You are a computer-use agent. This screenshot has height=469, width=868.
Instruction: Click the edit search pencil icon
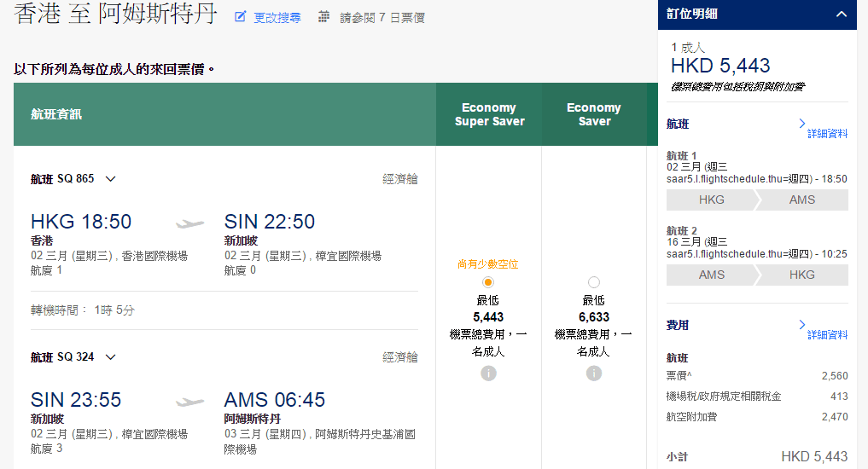(241, 17)
